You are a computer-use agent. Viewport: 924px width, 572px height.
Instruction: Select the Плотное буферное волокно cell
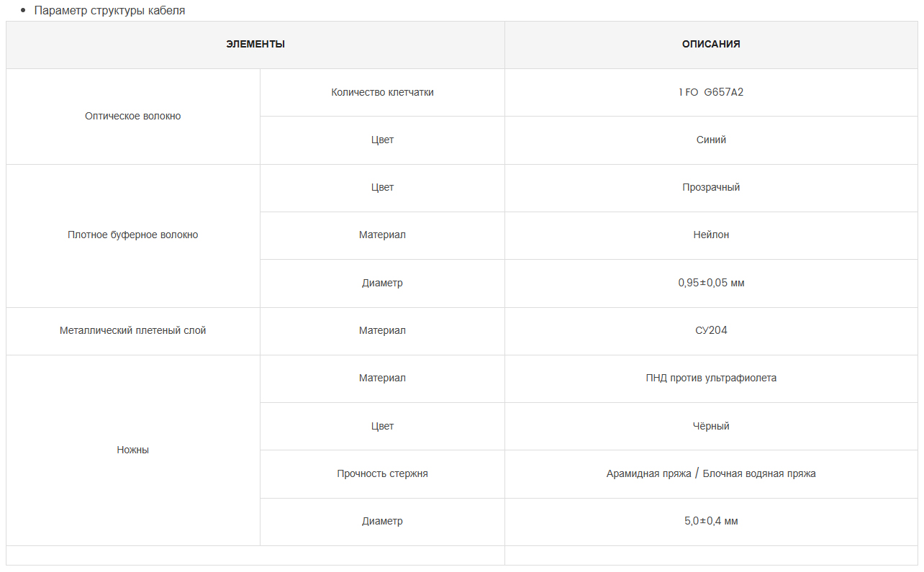click(133, 235)
